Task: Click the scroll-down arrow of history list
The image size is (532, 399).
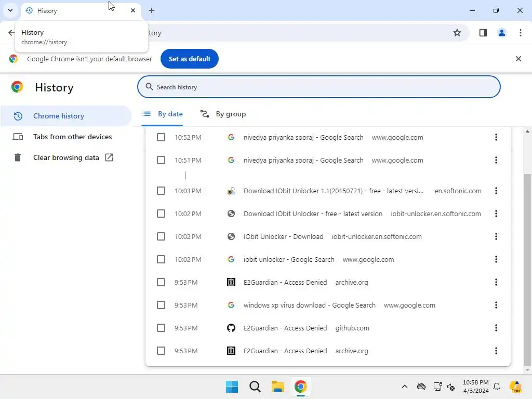Action: coord(527,370)
